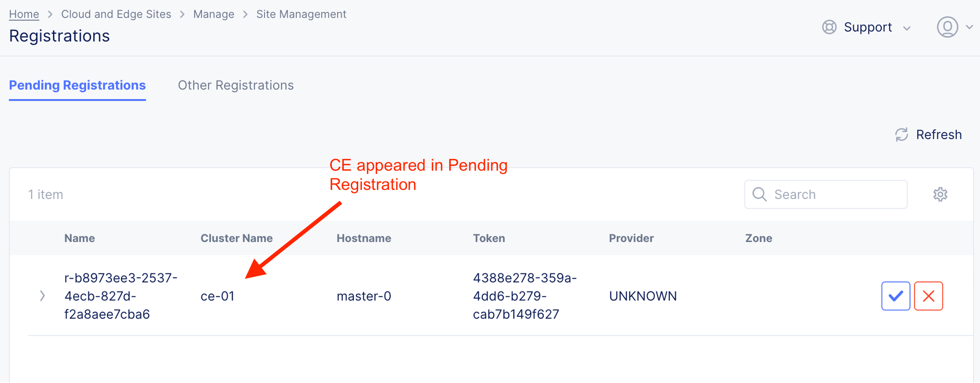Open table settings gear icon
This screenshot has height=383, width=980.
pos(940,194)
